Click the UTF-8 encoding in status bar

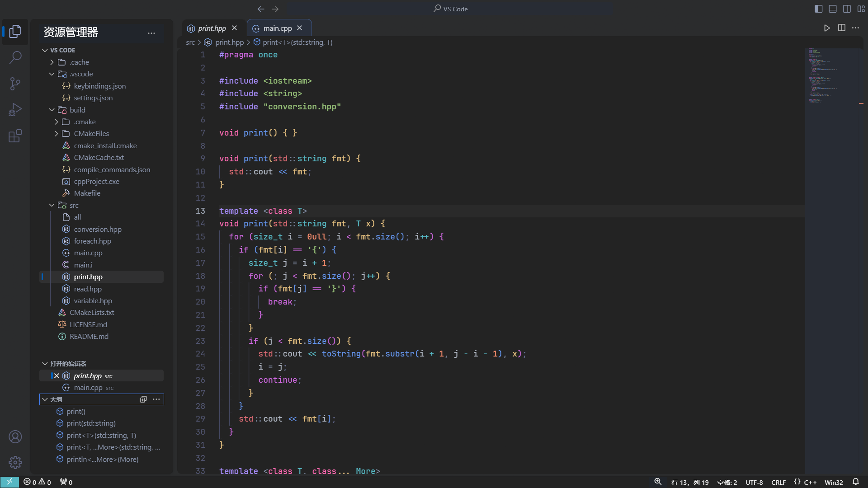pyautogui.click(x=754, y=482)
